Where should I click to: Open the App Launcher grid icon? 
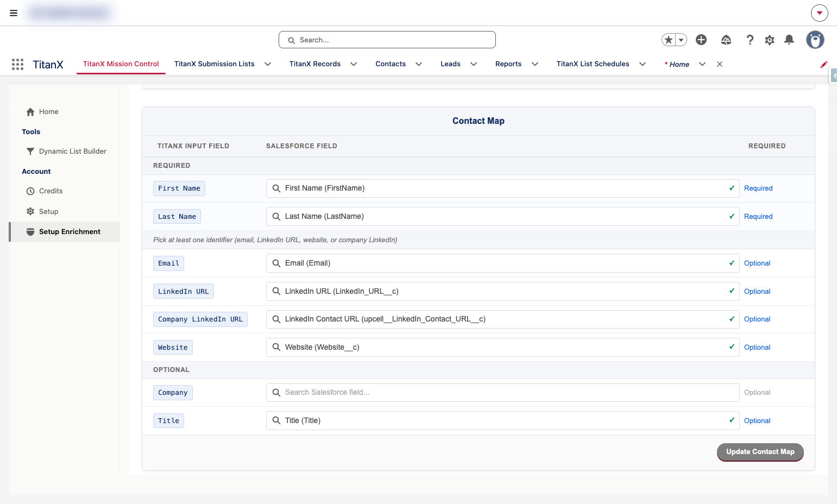point(17,64)
